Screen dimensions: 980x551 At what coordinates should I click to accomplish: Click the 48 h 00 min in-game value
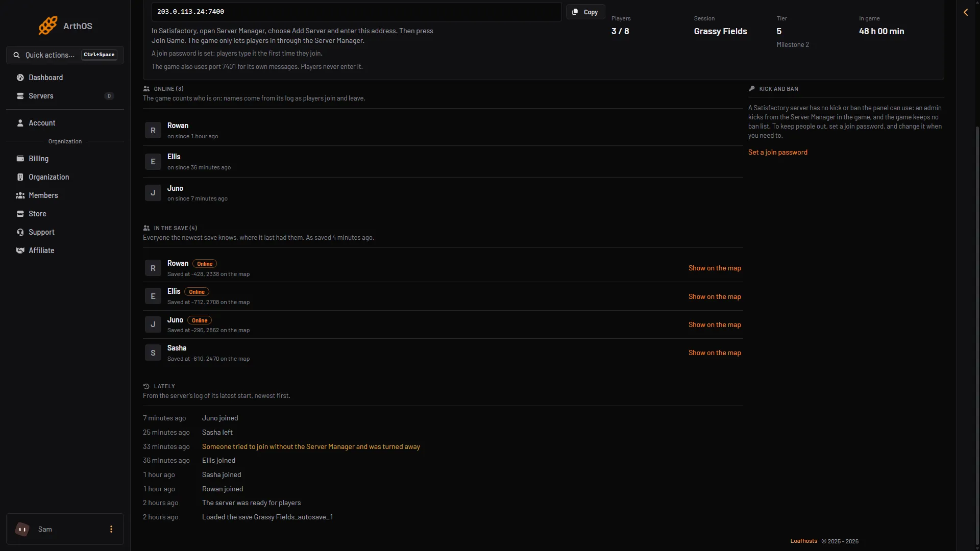pos(881,31)
